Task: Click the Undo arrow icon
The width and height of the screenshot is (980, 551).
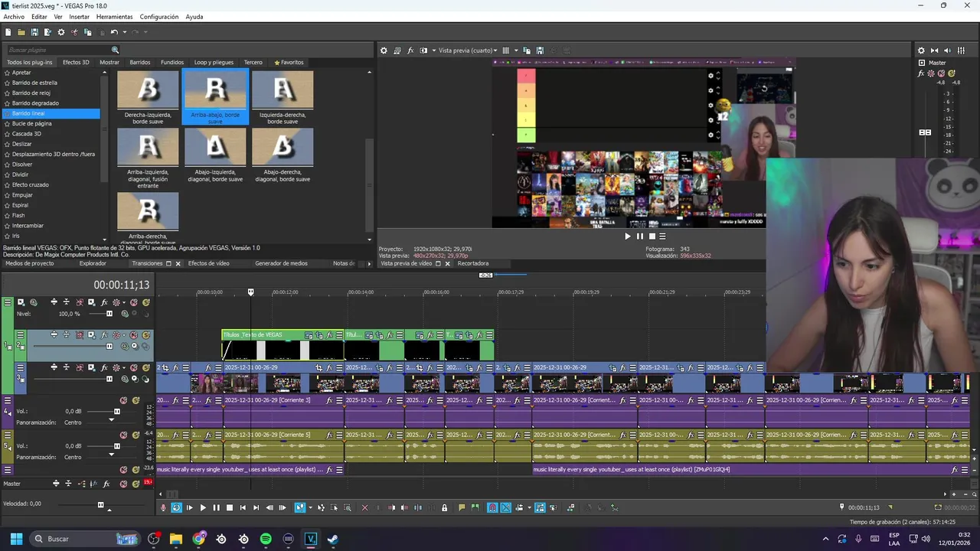Action: point(114,32)
